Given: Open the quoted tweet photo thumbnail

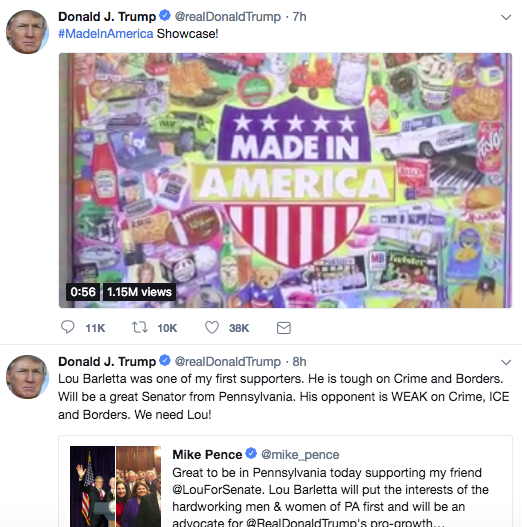Looking at the screenshot, I should point(115,486).
